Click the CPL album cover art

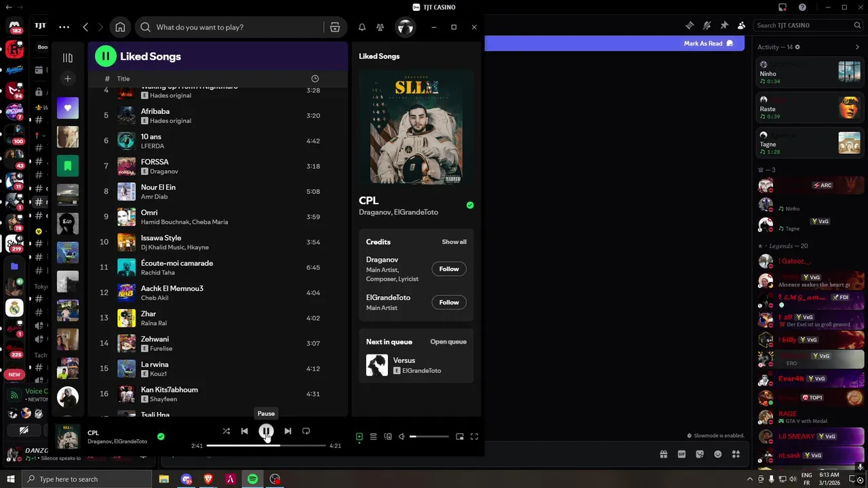(x=416, y=127)
